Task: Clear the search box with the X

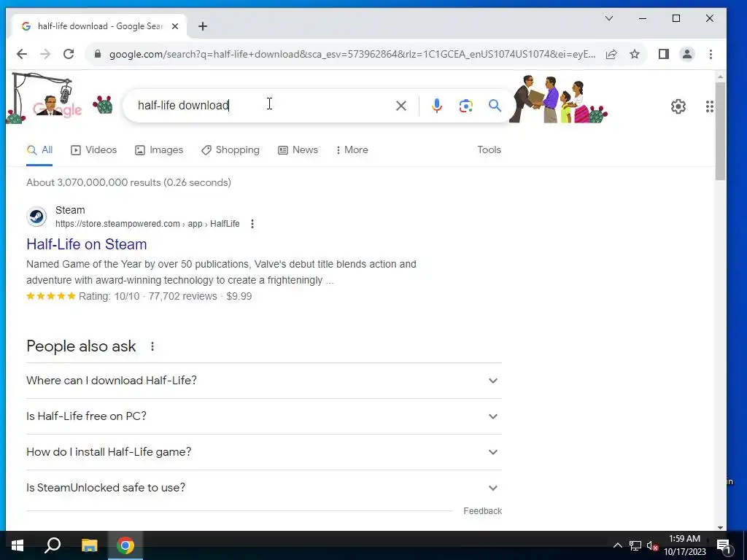Action: click(x=401, y=106)
